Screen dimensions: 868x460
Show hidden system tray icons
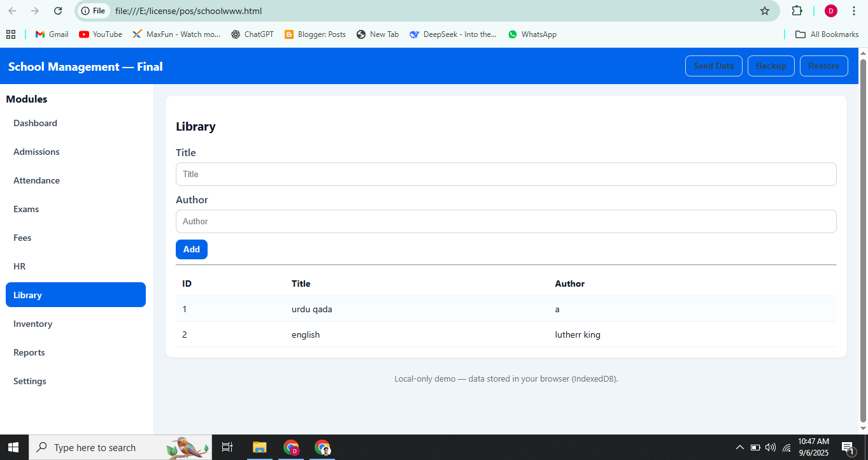pos(739,447)
